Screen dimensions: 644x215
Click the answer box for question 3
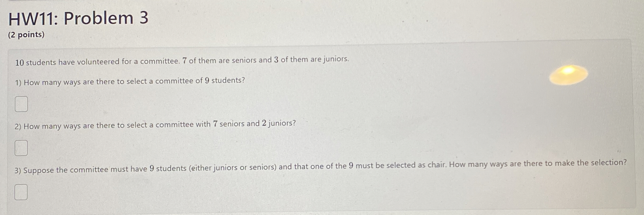21,192
